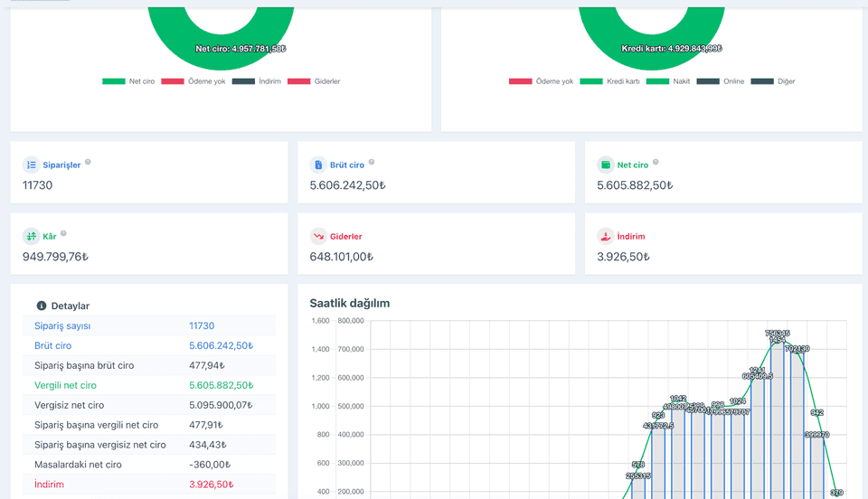This screenshot has width=868, height=499.
Task: Click the Kâr arrows icon
Action: [x=31, y=236]
